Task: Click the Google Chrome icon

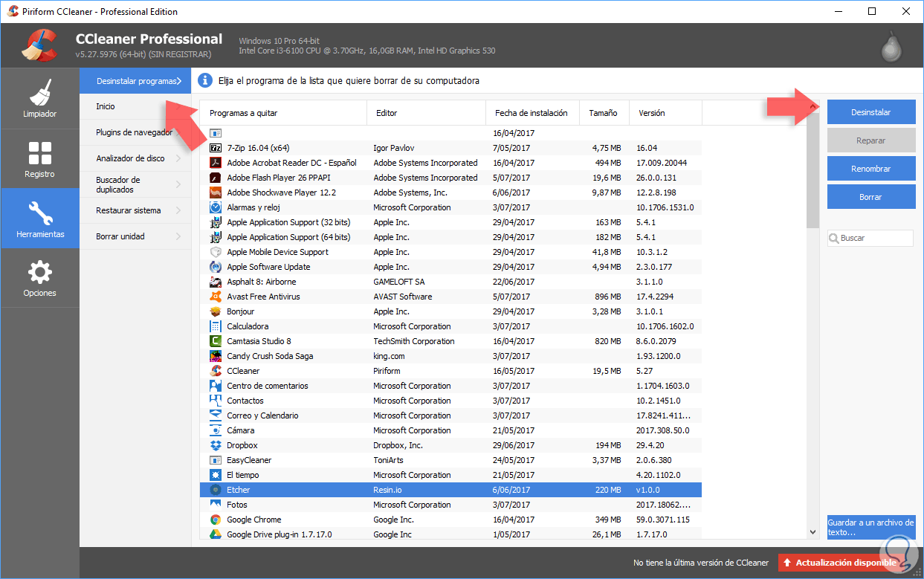Action: point(216,520)
